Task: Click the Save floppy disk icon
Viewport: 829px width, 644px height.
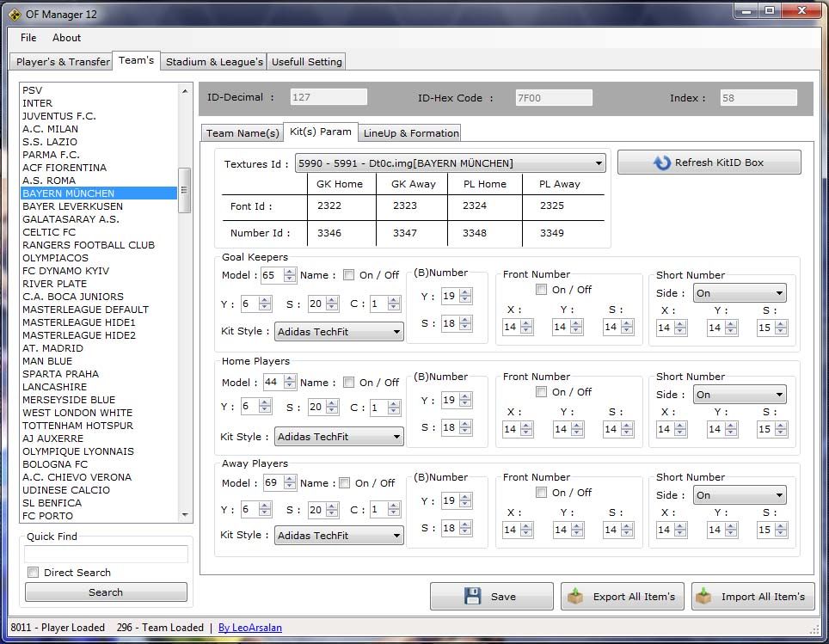Action: 472,597
